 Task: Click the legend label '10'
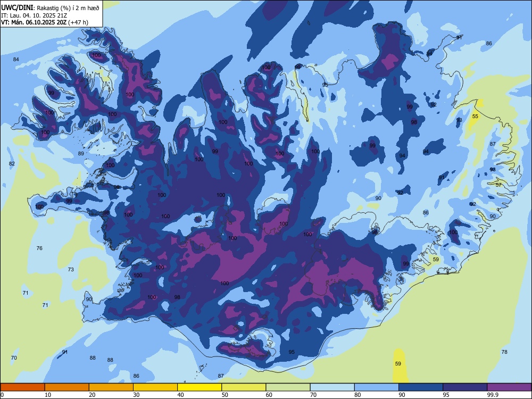tap(48, 395)
